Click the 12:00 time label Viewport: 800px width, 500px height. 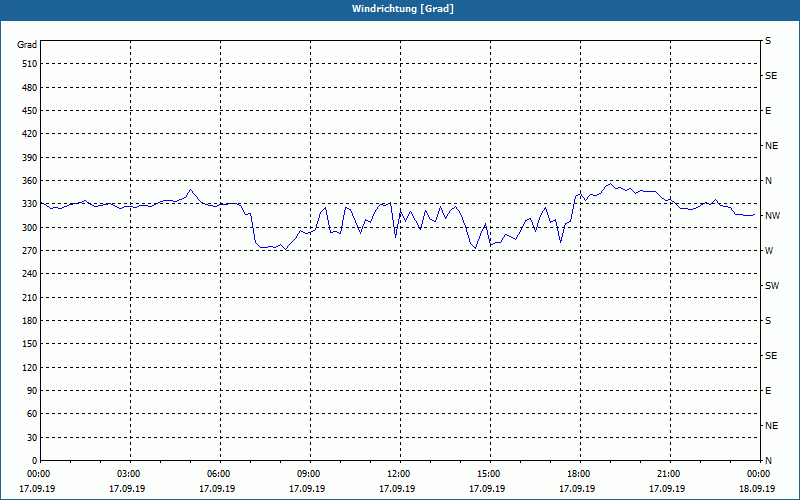pyautogui.click(x=398, y=474)
